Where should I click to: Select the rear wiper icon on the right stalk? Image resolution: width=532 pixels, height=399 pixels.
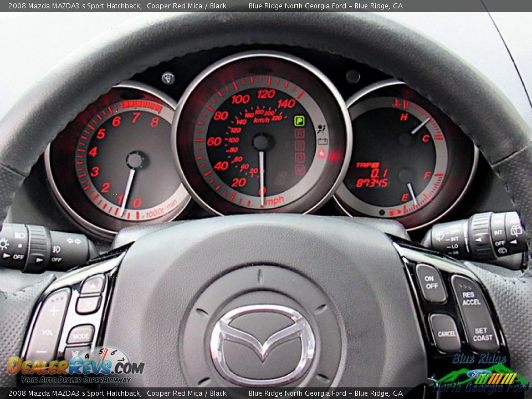516,231
